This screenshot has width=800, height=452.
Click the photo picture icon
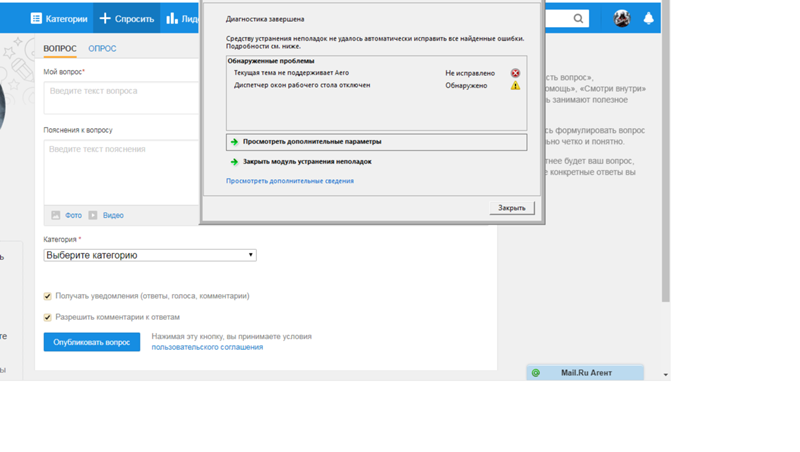56,215
